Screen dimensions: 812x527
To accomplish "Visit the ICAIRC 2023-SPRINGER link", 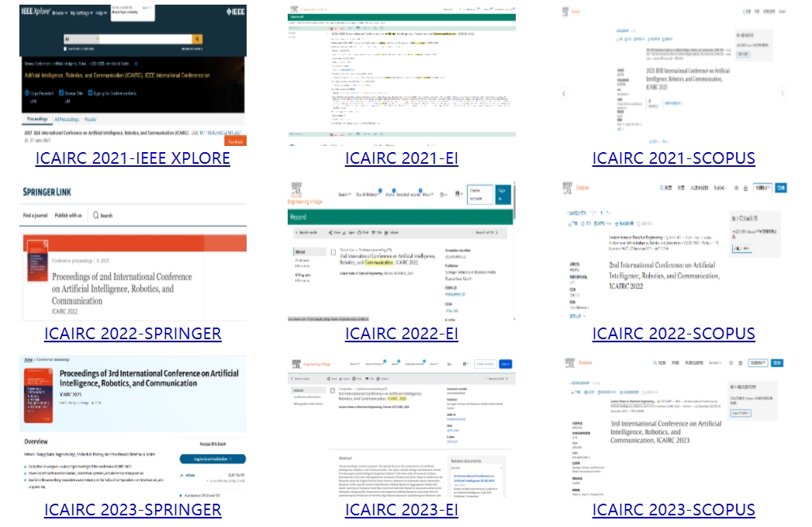I will pyautogui.click(x=133, y=510).
